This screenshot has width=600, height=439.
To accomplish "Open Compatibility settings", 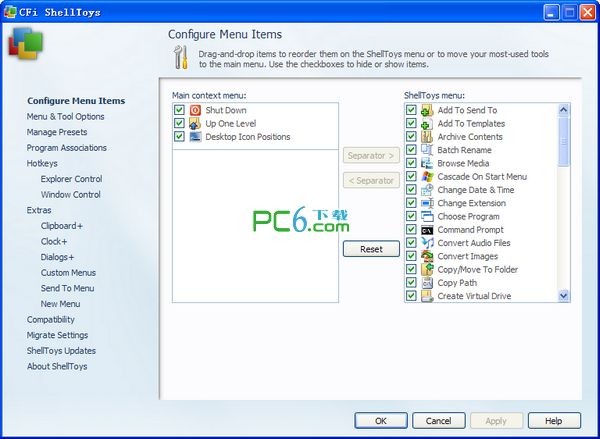I will (51, 320).
